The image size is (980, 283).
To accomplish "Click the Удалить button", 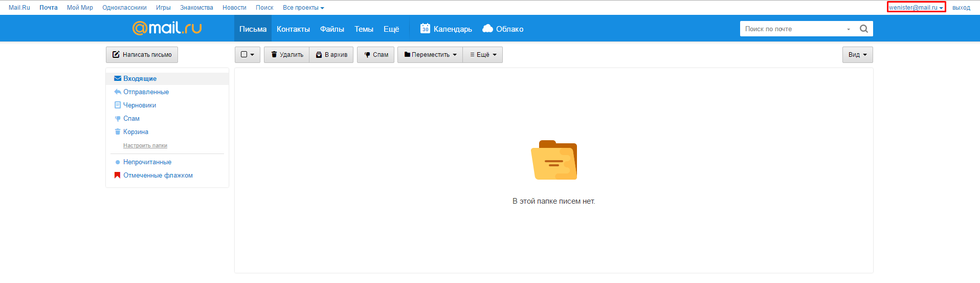I will point(286,55).
